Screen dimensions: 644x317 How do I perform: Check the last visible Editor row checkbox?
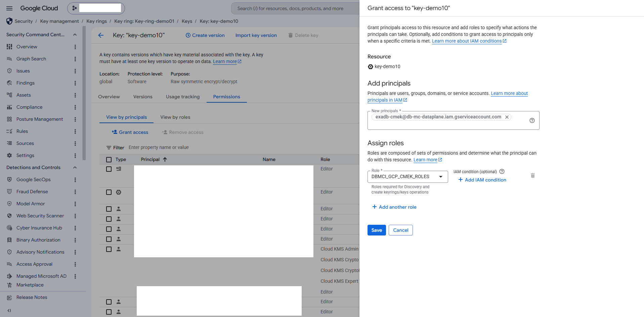coord(109,312)
